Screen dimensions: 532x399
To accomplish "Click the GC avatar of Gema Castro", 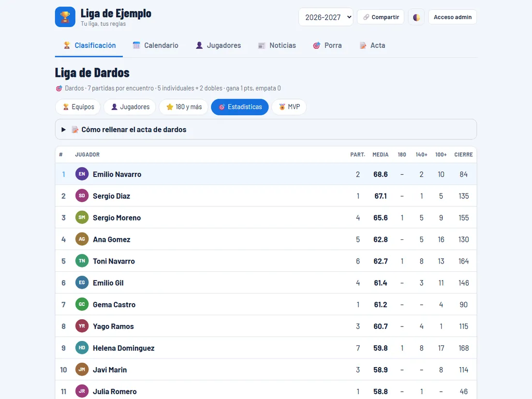I will (82, 304).
